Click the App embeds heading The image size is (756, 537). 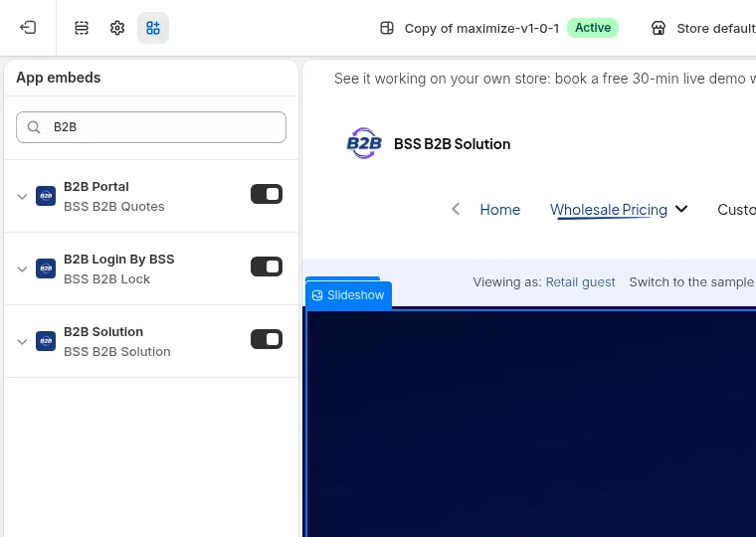pyautogui.click(x=59, y=78)
